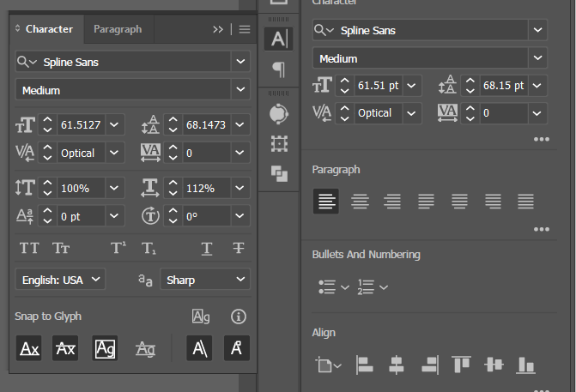Toggle All Caps text style
Screen dimensions: 576x392
click(29, 248)
